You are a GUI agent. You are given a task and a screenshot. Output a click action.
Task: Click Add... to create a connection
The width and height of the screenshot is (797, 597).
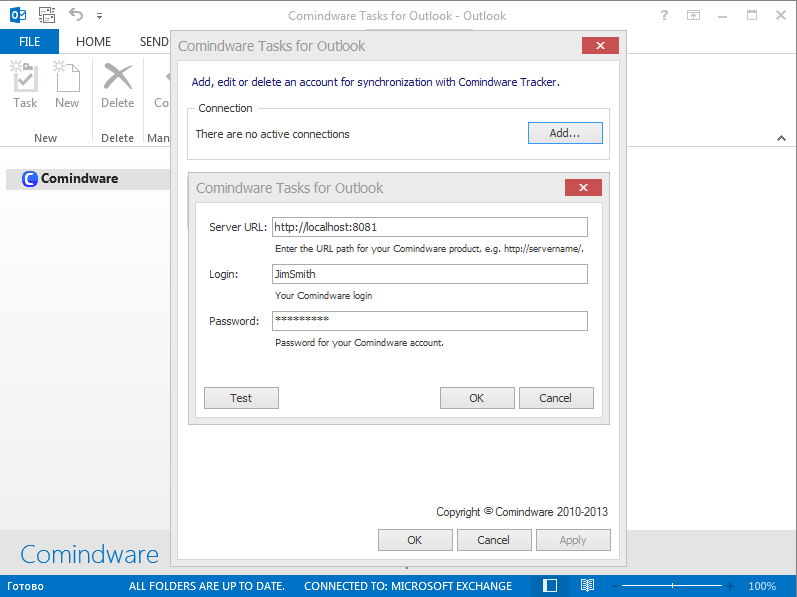point(565,133)
